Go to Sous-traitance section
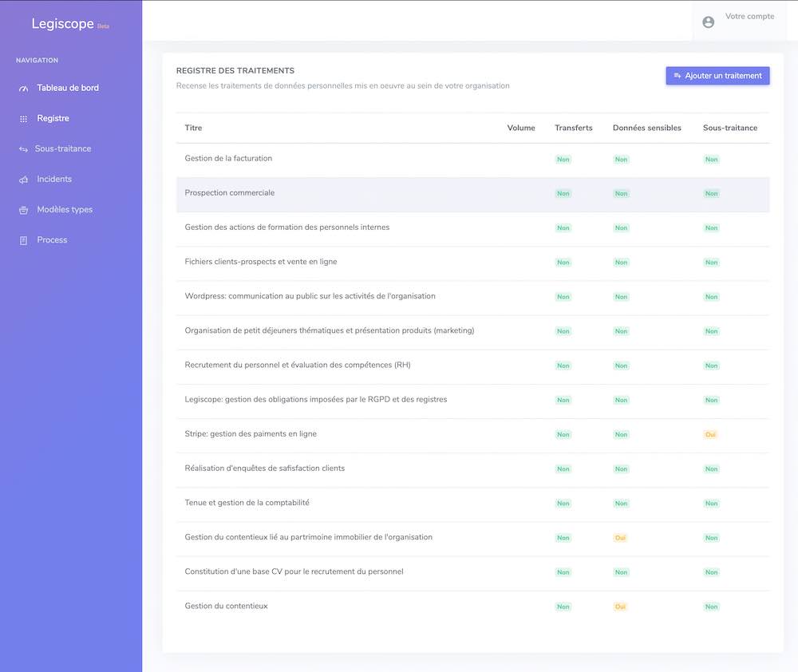 pos(63,148)
